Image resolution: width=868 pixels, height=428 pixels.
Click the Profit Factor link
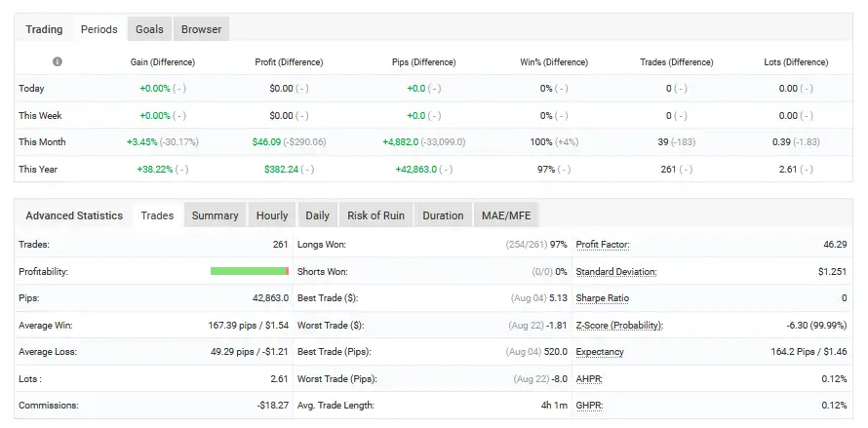(605, 245)
